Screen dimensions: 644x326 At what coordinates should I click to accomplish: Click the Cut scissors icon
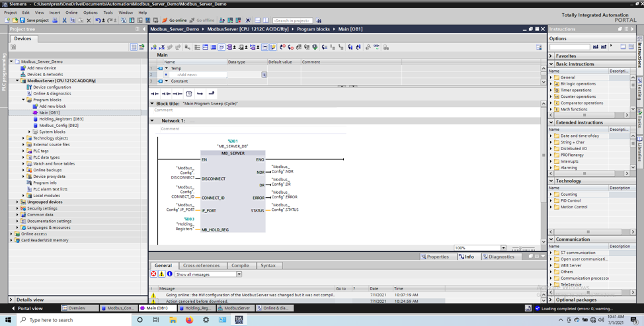(65, 20)
